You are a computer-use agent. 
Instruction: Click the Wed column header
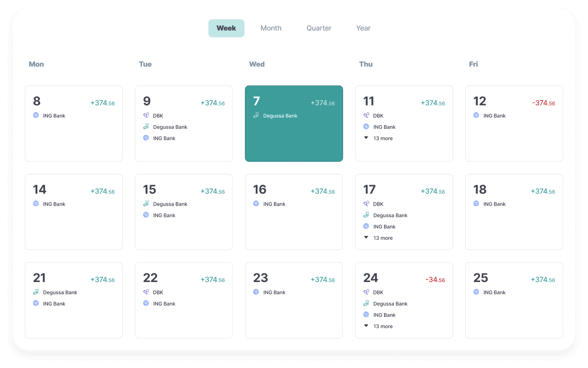point(257,64)
